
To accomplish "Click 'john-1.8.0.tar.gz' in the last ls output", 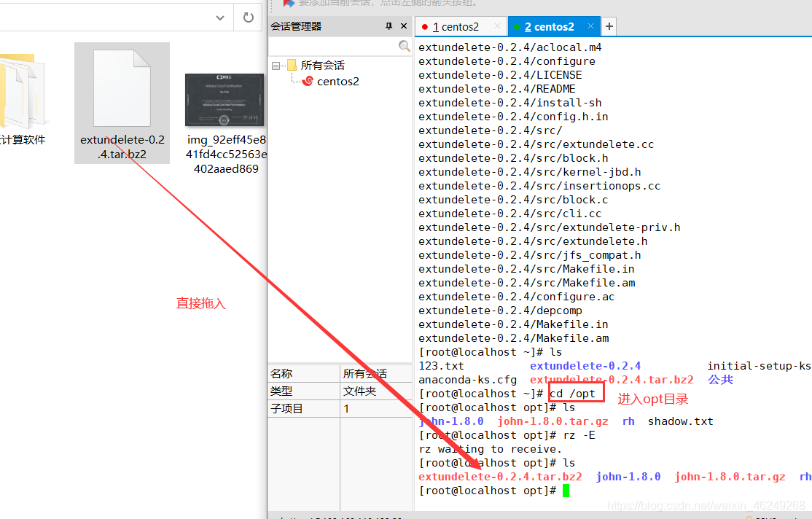I will [x=730, y=477].
